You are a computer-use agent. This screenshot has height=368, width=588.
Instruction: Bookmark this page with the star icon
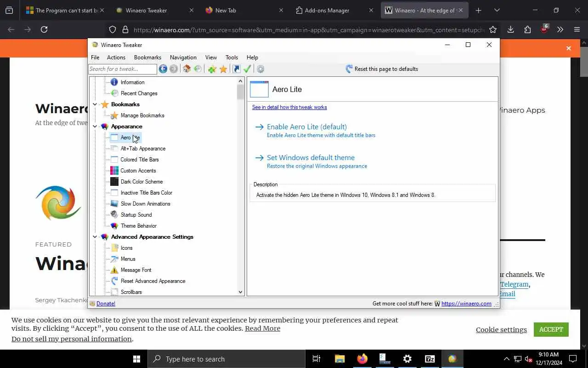[x=493, y=29]
